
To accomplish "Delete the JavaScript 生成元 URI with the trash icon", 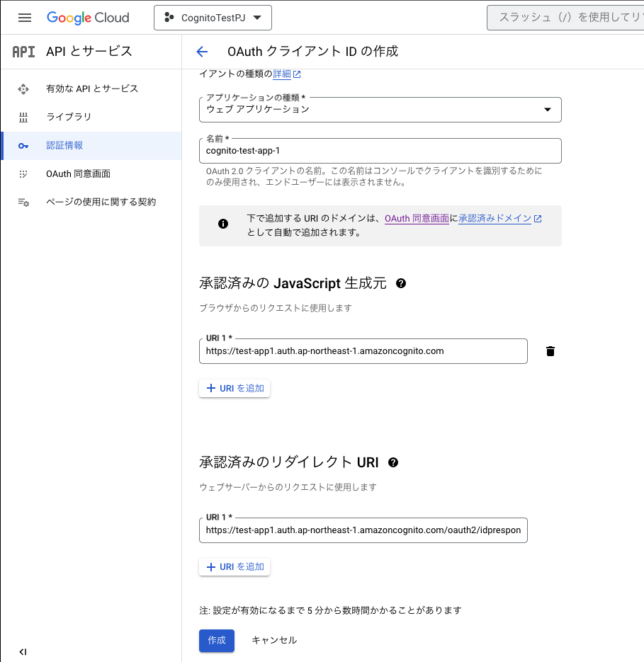I will click(x=550, y=350).
